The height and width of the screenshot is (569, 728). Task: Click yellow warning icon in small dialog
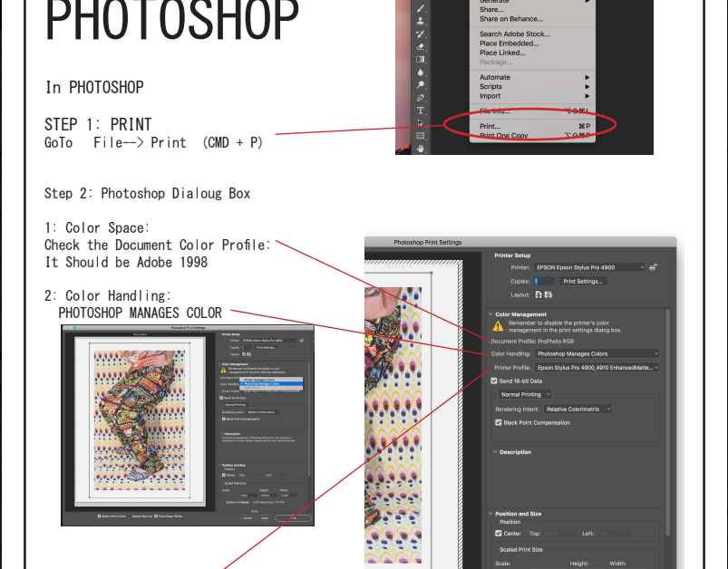click(223, 371)
